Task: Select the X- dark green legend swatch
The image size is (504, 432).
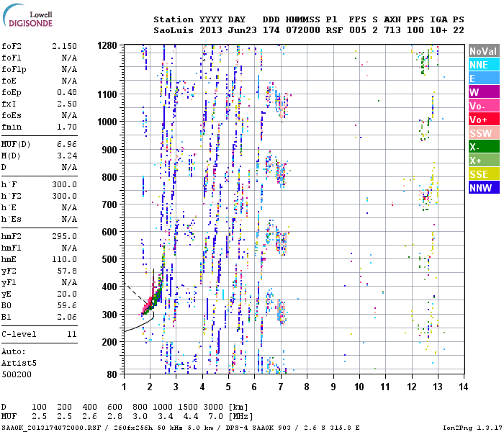Action: [x=484, y=147]
